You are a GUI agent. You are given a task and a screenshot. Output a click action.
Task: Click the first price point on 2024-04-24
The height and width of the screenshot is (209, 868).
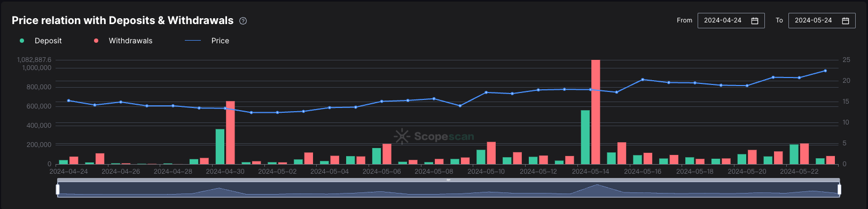(x=68, y=100)
